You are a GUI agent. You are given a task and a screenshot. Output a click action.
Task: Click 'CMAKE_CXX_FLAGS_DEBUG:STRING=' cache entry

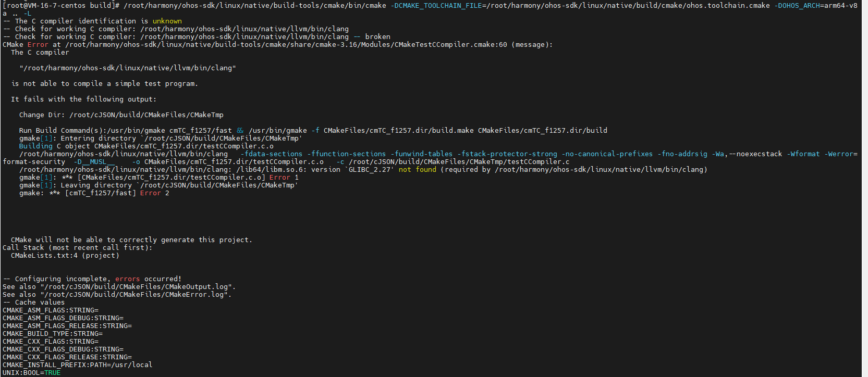(x=63, y=349)
